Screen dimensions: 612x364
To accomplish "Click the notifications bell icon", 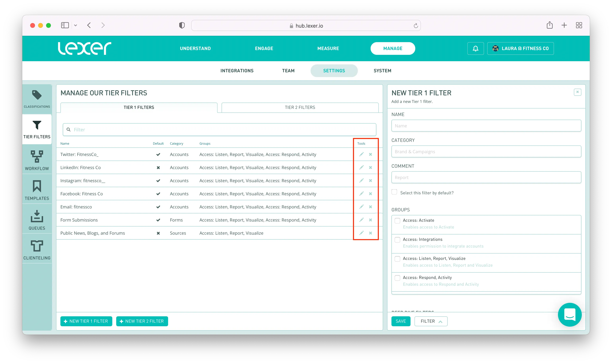I will pyautogui.click(x=475, y=48).
